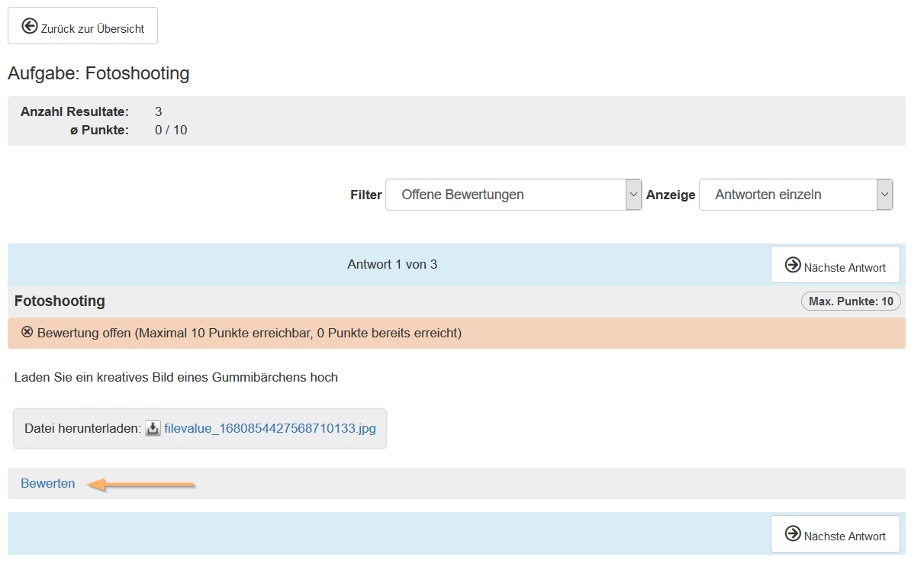Click the arrow icon in the bottom Nächste Antwort button
The width and height of the screenshot is (924, 564).
point(793,534)
